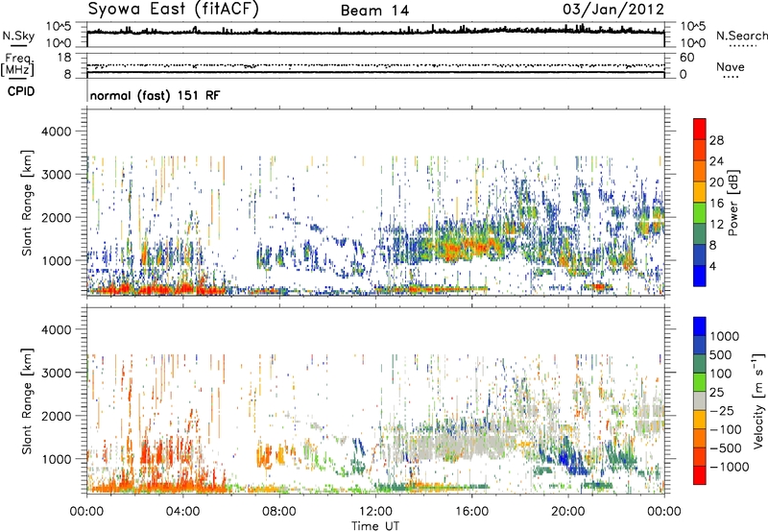This screenshot has width=768, height=532.
Task: Click the grey -25 to 25 Velocity swatch
Action: [x=700, y=401]
